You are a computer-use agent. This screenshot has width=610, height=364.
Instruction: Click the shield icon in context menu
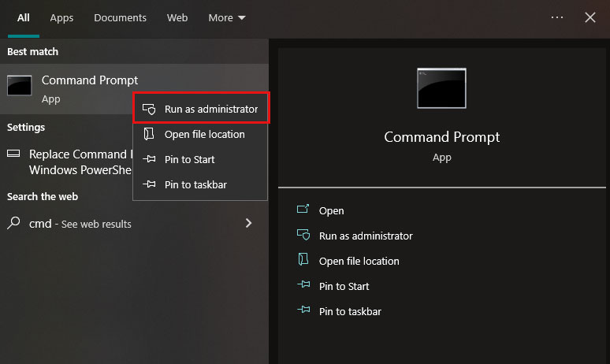(149, 109)
